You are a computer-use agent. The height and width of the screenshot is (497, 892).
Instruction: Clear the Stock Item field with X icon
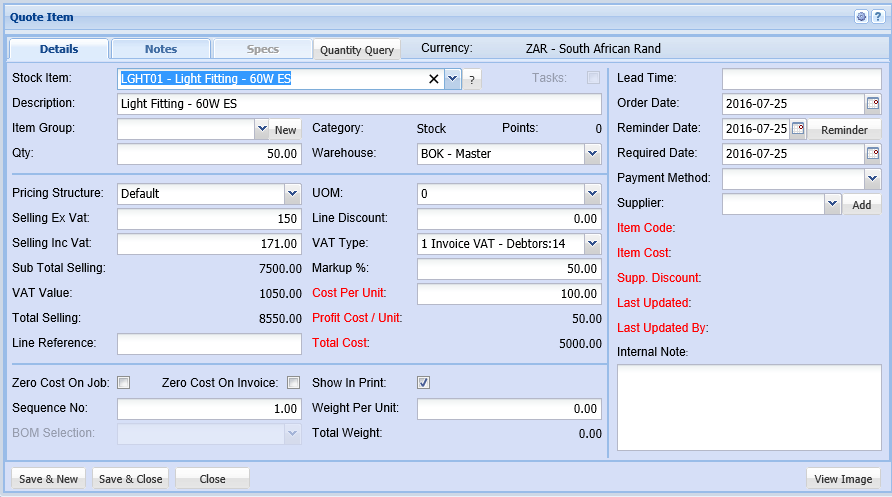434,79
